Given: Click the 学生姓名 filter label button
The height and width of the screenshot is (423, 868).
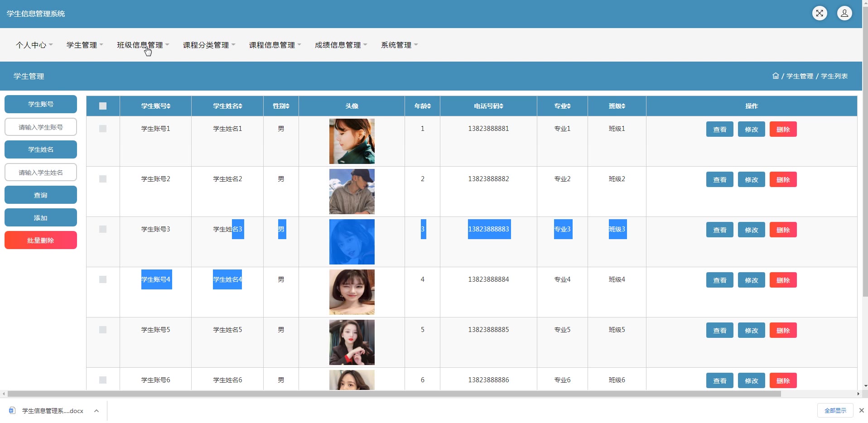Looking at the screenshot, I should coord(41,149).
